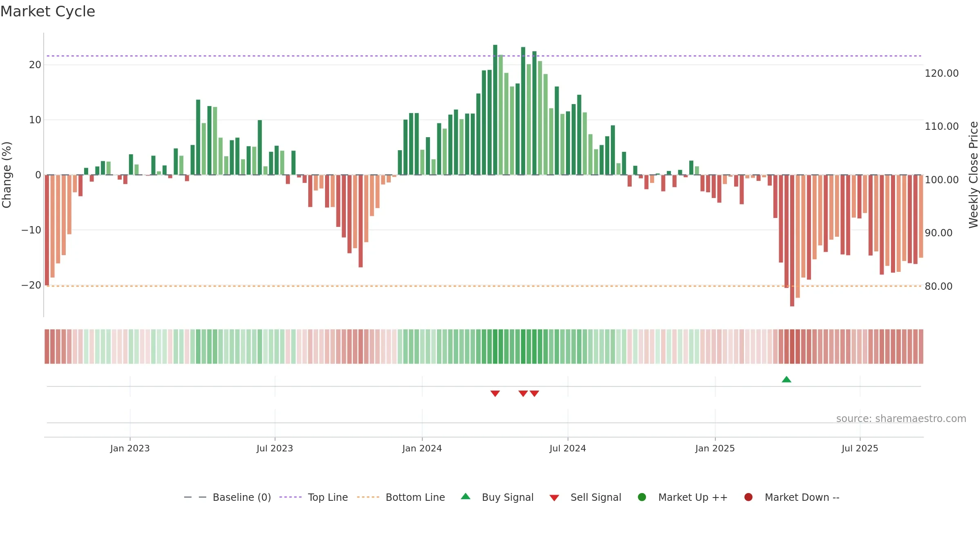Click the purple dotted legend line swatch

tap(290, 497)
